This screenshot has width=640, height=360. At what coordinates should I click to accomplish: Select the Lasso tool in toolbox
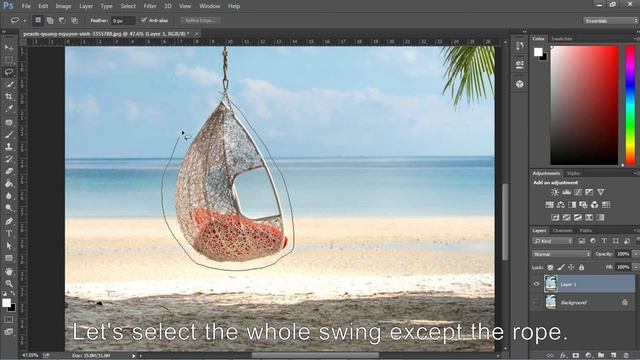point(9,72)
